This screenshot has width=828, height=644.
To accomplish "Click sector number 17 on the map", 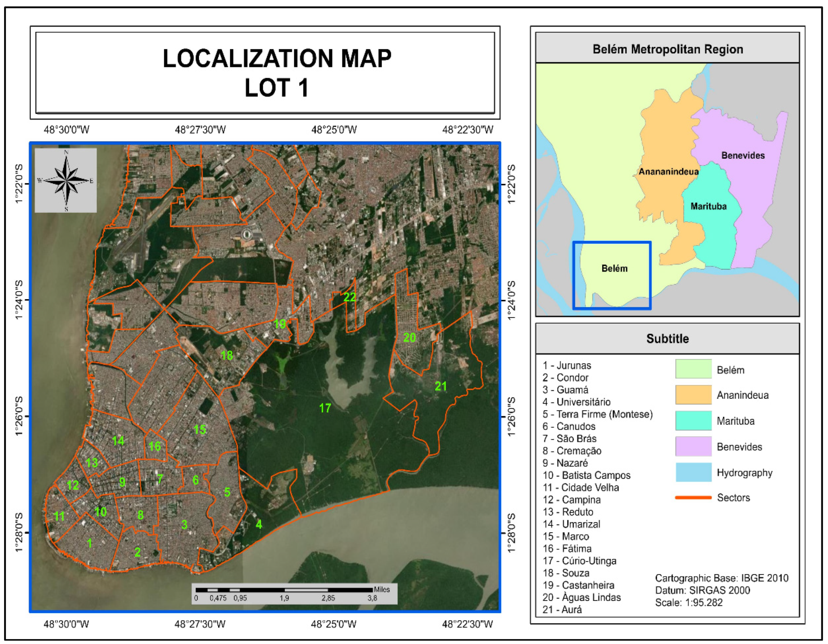I will click(x=325, y=408).
